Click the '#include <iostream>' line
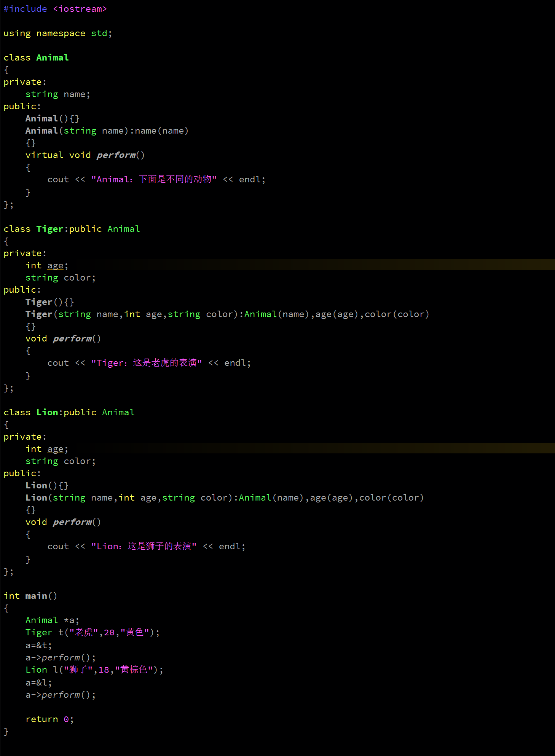Viewport: 555px width, 756px height. (55, 9)
